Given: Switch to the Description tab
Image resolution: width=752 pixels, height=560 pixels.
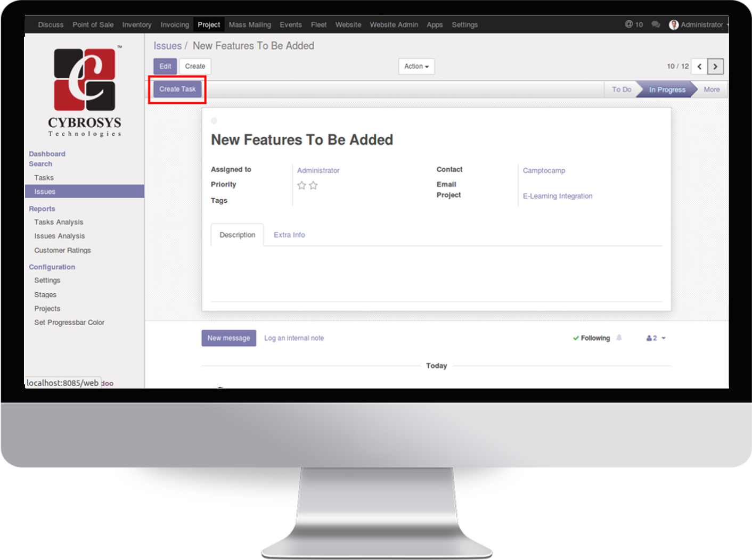Looking at the screenshot, I should click(238, 235).
